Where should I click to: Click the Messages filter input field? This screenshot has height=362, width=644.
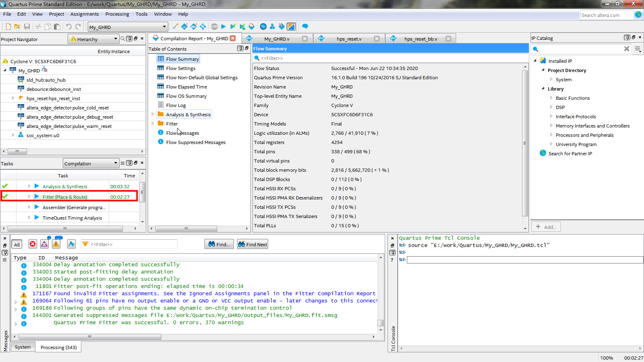point(129,244)
